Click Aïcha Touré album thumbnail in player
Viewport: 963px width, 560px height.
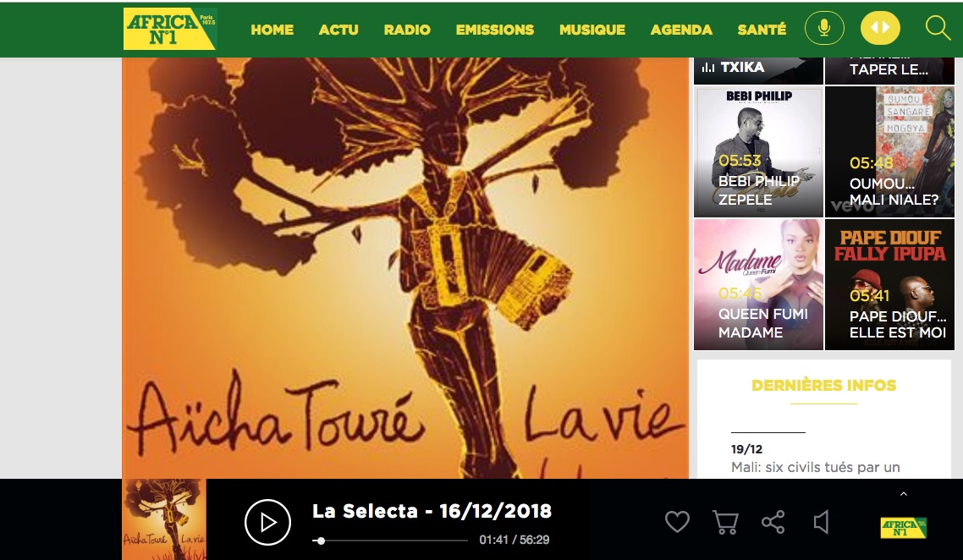164,519
